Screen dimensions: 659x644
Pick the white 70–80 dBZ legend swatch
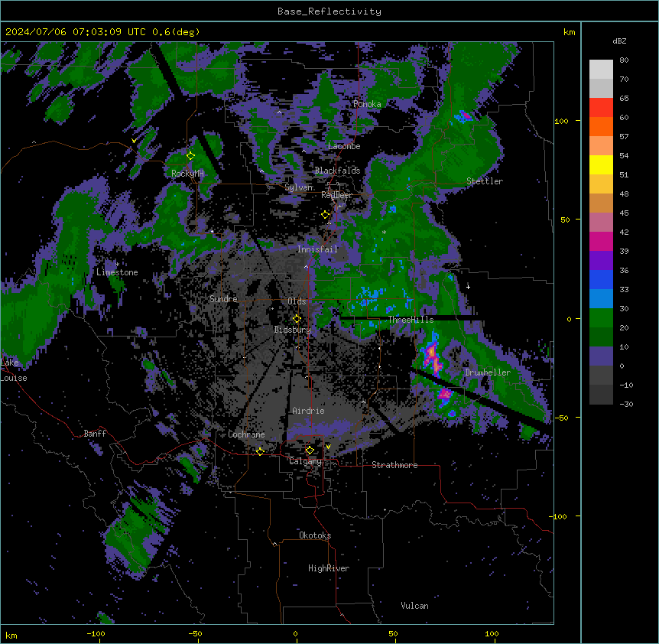coord(601,70)
